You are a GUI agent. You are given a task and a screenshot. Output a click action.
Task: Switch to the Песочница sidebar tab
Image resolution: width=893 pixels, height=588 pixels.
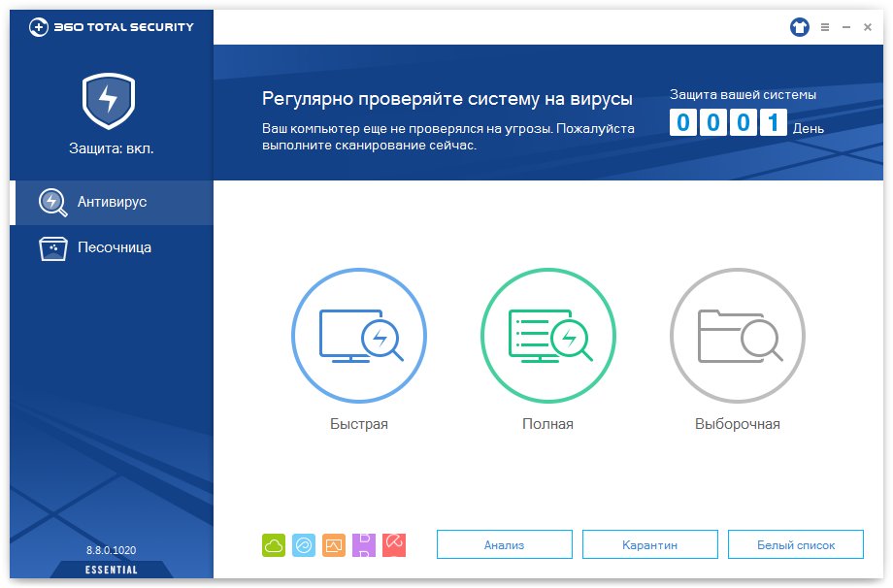[x=112, y=248]
